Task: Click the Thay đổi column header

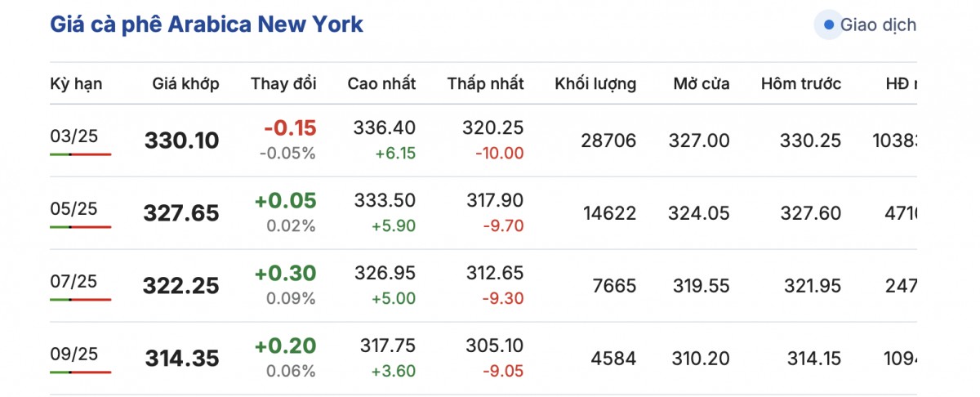Action: click(x=283, y=83)
